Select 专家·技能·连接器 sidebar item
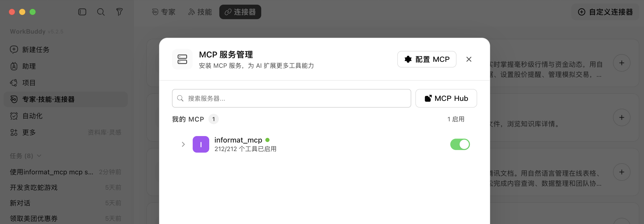This screenshot has width=644, height=224. [x=66, y=99]
